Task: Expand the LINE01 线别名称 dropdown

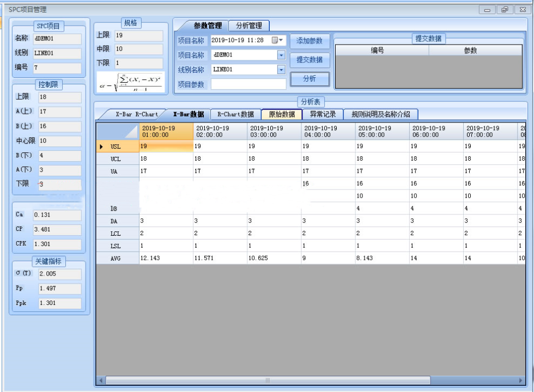Action: click(281, 70)
